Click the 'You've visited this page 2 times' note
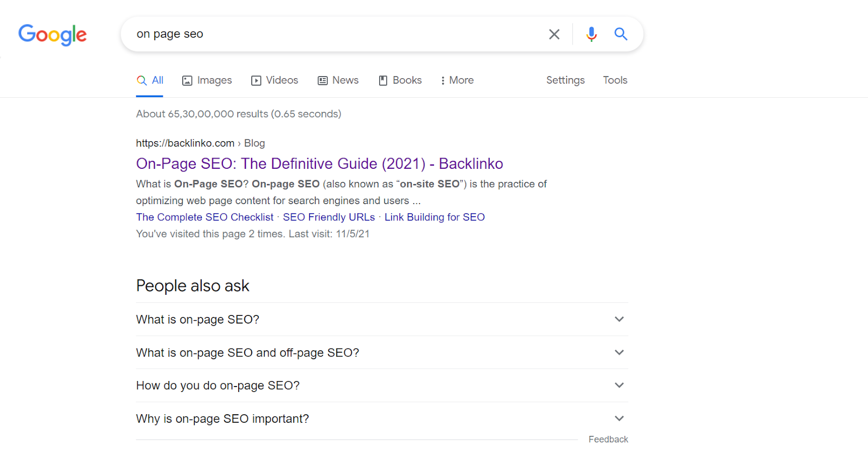The height and width of the screenshot is (450, 868). (x=253, y=234)
